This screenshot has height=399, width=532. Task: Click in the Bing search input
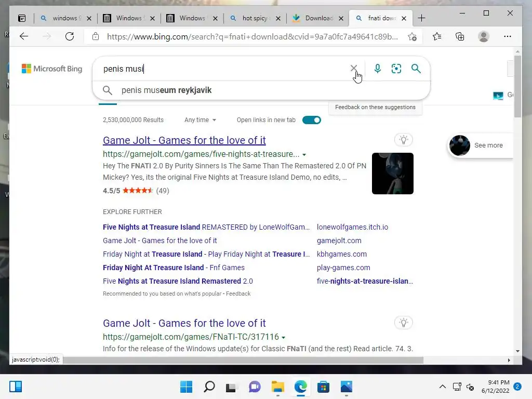(x=224, y=69)
